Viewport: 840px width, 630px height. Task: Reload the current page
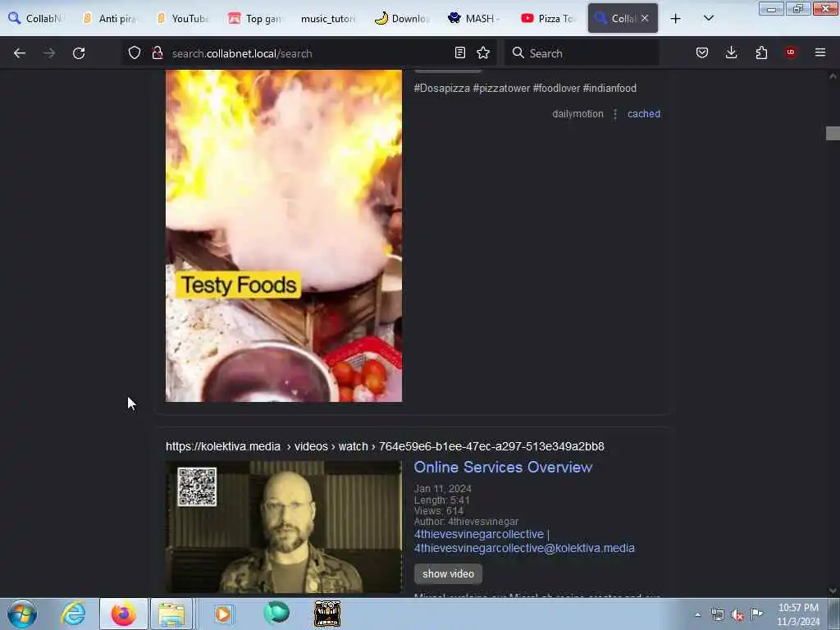79,53
